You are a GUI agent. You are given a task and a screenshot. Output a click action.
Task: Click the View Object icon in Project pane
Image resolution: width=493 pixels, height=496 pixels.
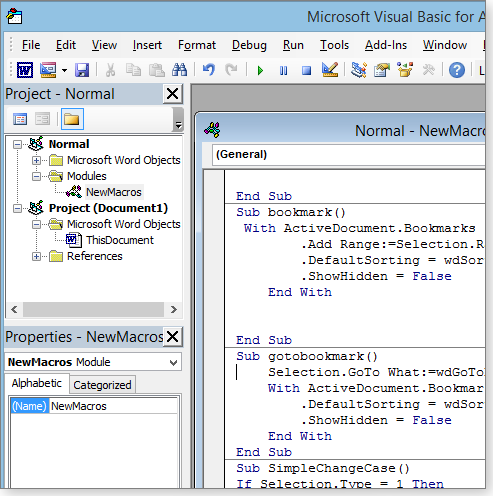(x=42, y=119)
